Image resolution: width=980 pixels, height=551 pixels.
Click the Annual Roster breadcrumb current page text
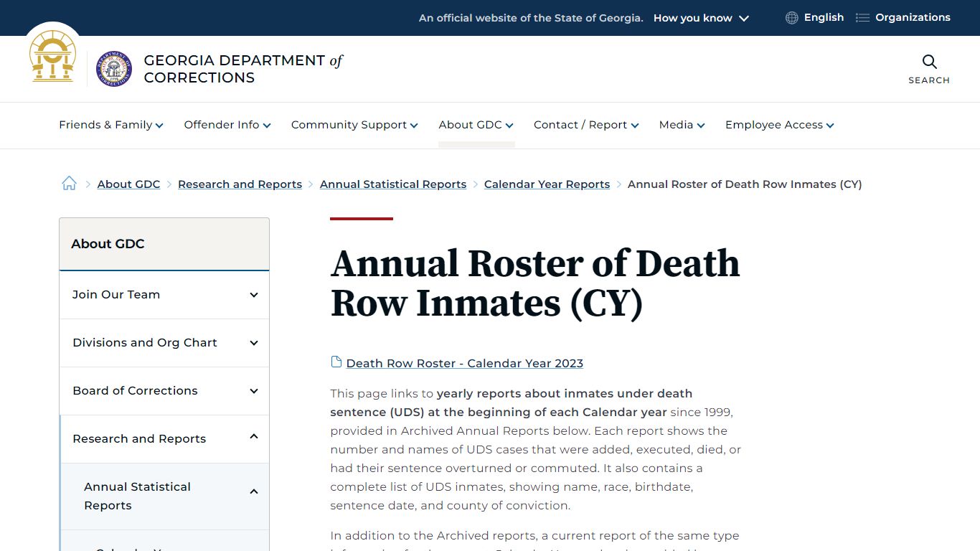(745, 184)
